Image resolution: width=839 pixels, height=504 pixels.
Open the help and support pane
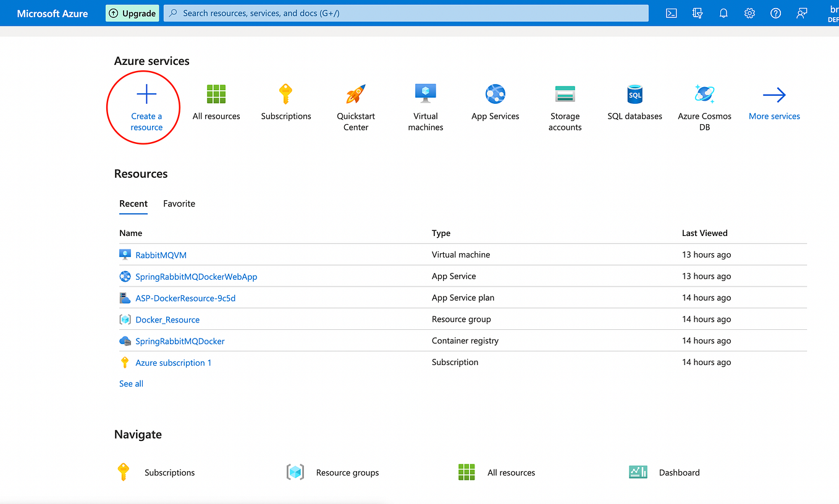pos(775,13)
